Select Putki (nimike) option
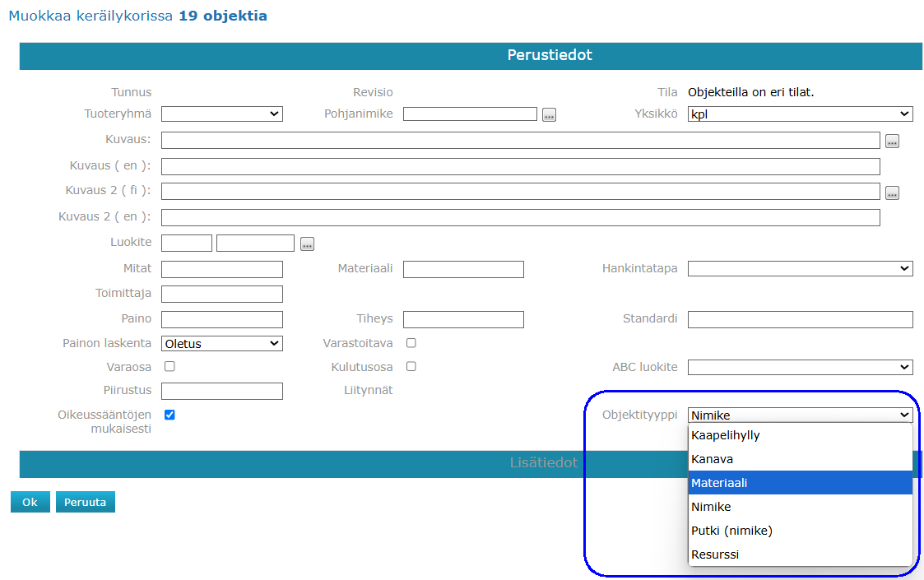 [800, 531]
